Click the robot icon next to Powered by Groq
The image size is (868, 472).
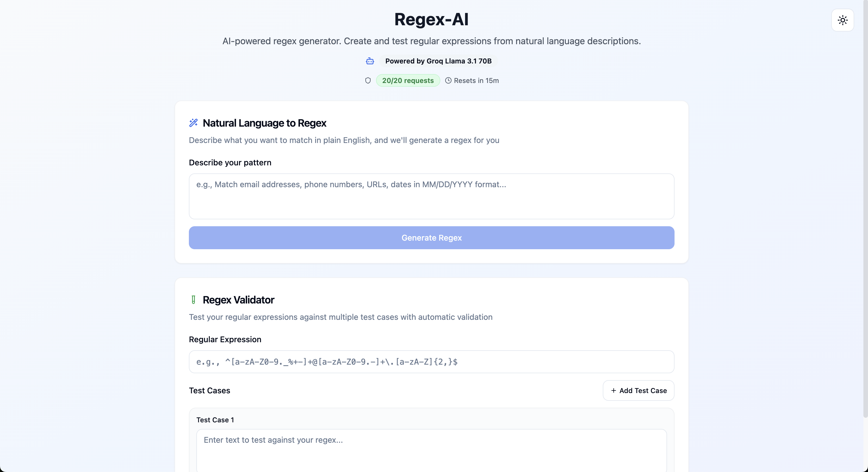click(x=370, y=61)
